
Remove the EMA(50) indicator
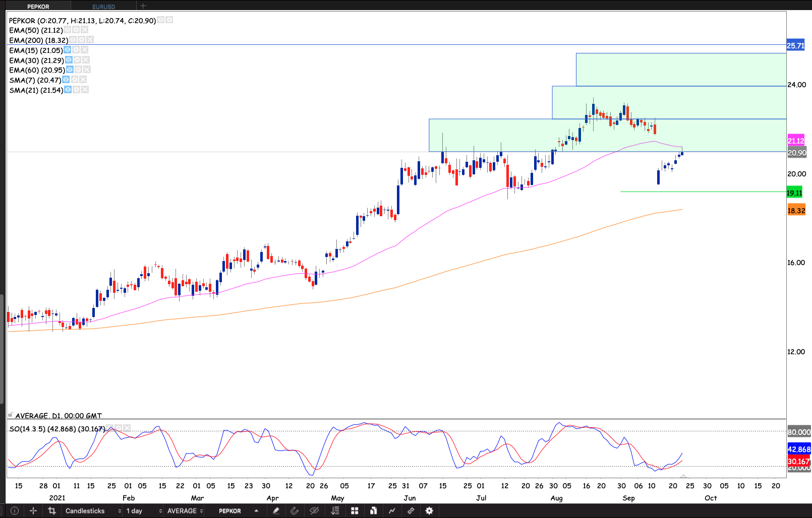pos(85,30)
